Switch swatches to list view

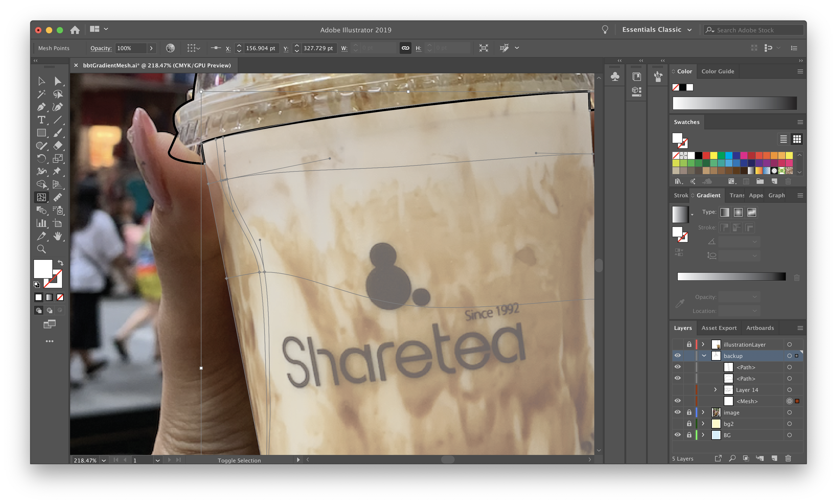pos(783,139)
